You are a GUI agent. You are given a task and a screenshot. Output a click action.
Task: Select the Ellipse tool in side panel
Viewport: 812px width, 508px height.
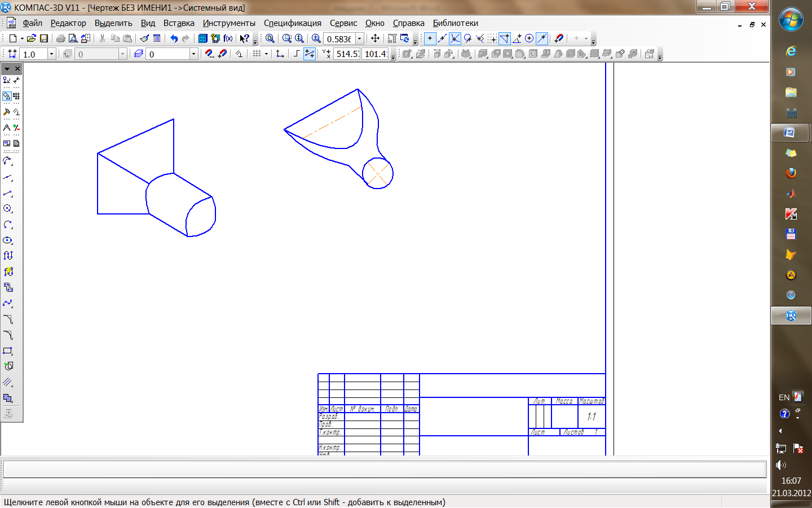[x=8, y=240]
